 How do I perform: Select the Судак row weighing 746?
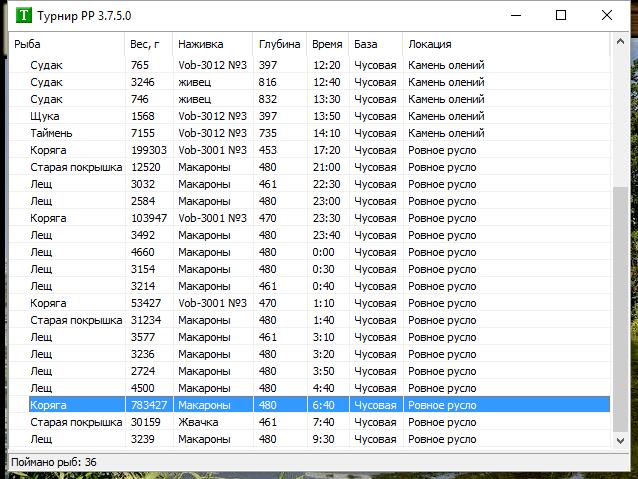coord(309,99)
